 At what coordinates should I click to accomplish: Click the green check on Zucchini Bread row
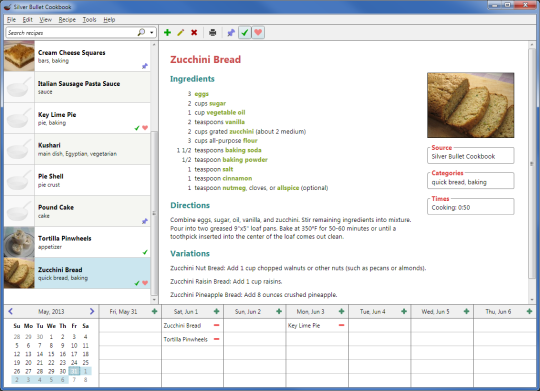(137, 283)
